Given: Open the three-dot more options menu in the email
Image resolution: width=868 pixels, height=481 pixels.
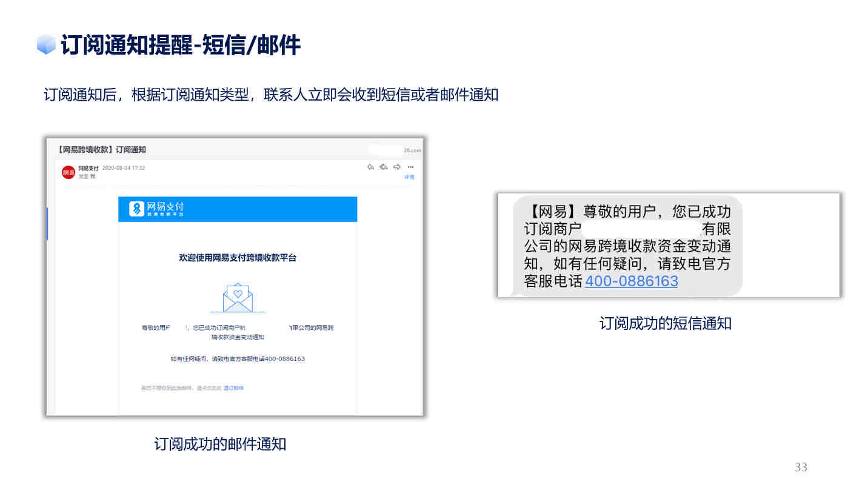Looking at the screenshot, I should pyautogui.click(x=410, y=167).
